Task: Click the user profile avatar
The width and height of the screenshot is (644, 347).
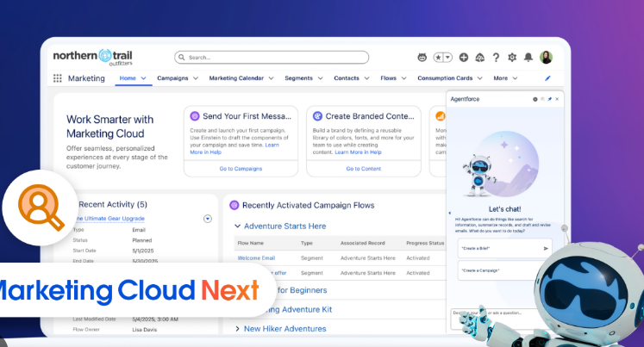Action: [x=546, y=58]
